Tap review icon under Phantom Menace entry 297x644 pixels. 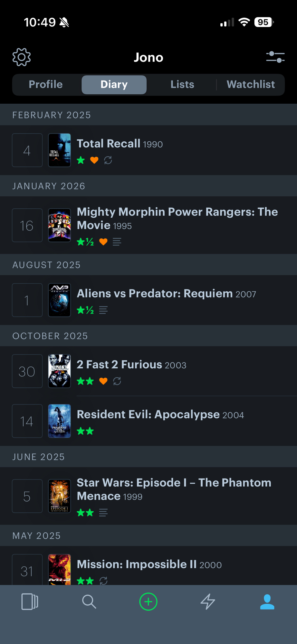coord(103,512)
